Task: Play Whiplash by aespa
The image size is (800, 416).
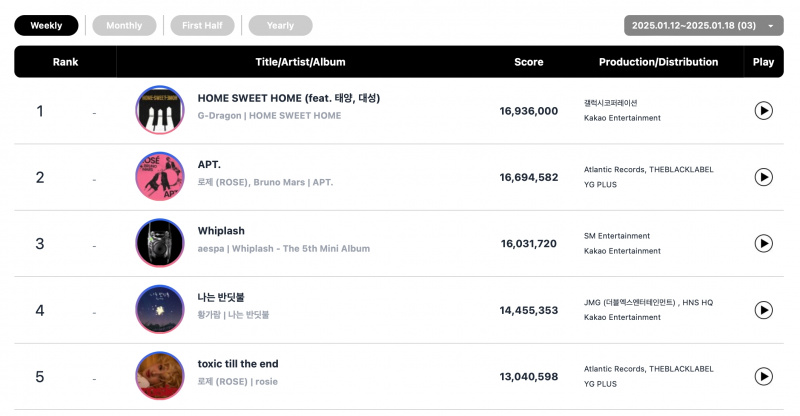Action: [763, 243]
